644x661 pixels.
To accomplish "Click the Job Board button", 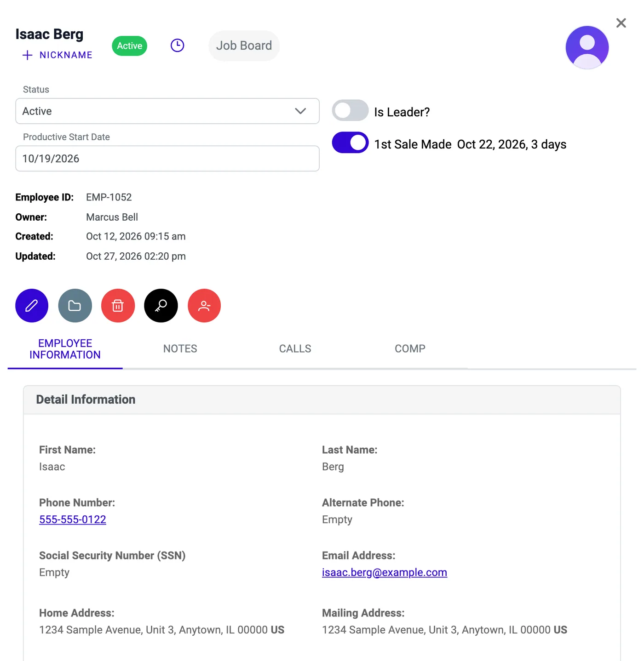I will (244, 46).
